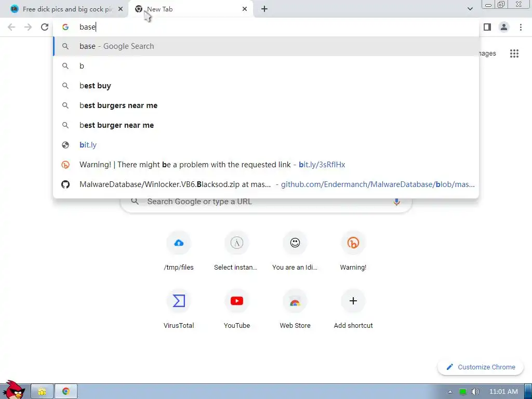
Task: Close the New Tab tab
Action: 245,9
